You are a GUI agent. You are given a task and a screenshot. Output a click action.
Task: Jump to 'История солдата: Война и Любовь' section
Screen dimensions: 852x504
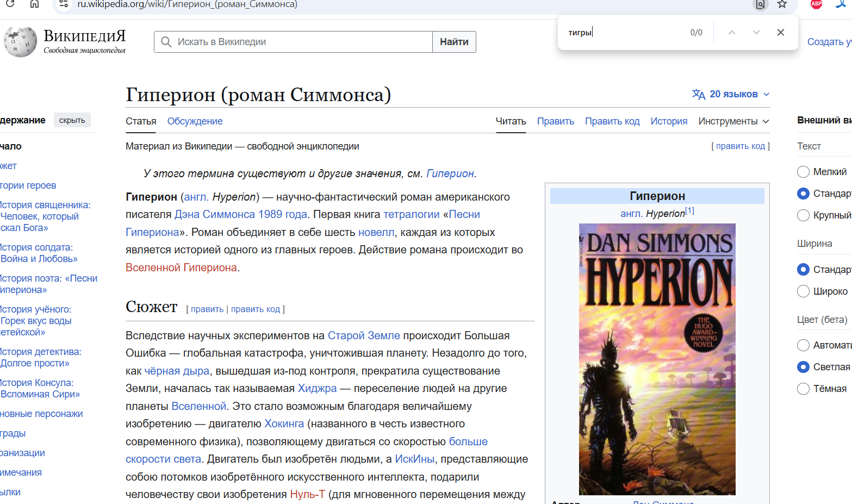click(39, 253)
